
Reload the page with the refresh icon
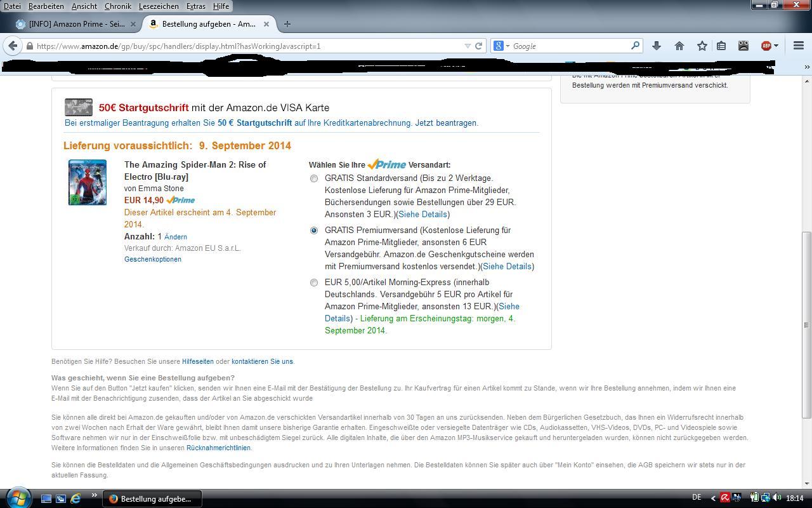(479, 46)
